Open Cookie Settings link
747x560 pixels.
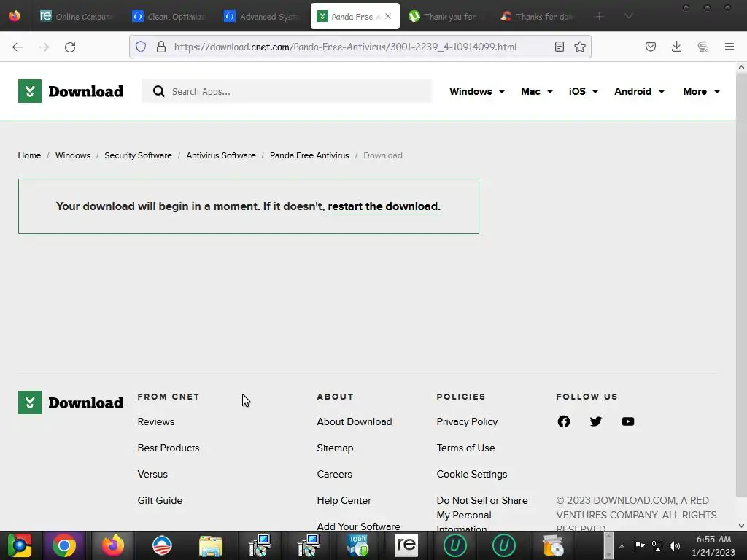[472, 474]
